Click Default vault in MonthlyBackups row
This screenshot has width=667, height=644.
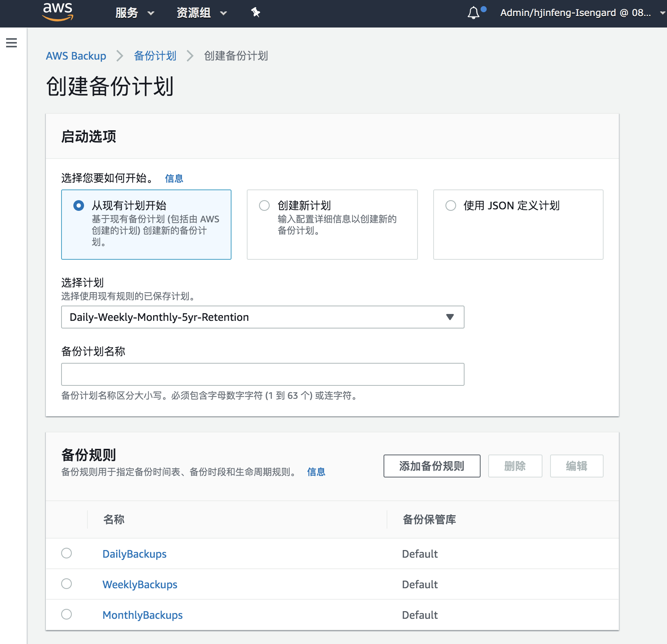click(x=420, y=615)
